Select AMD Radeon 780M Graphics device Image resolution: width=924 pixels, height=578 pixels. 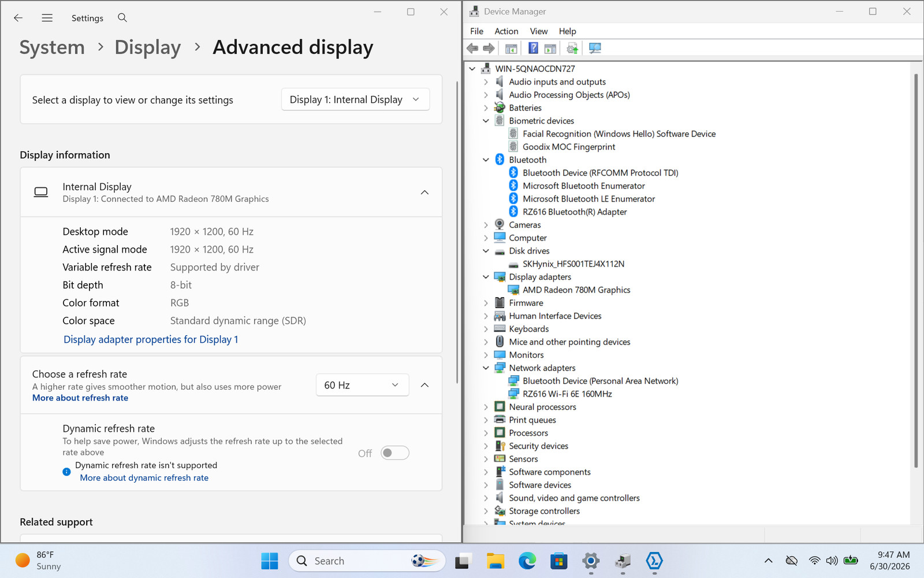576,290
